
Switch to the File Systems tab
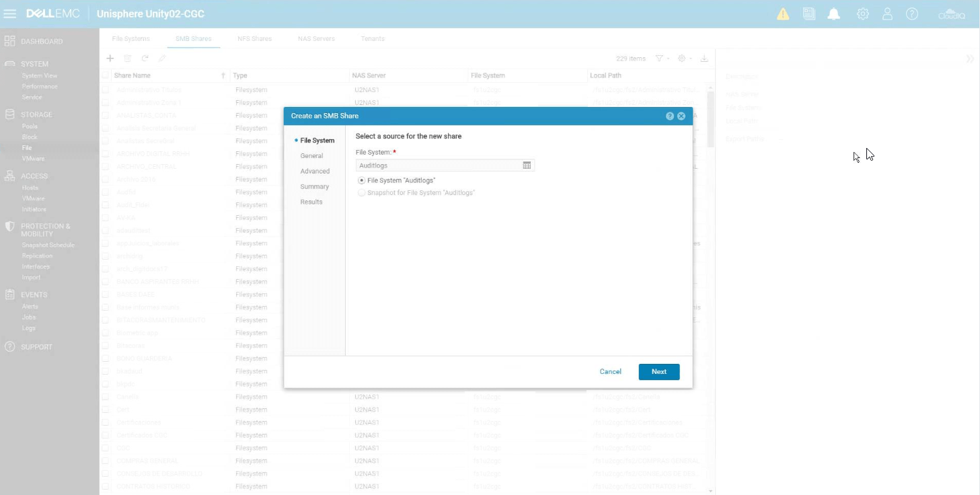click(131, 38)
